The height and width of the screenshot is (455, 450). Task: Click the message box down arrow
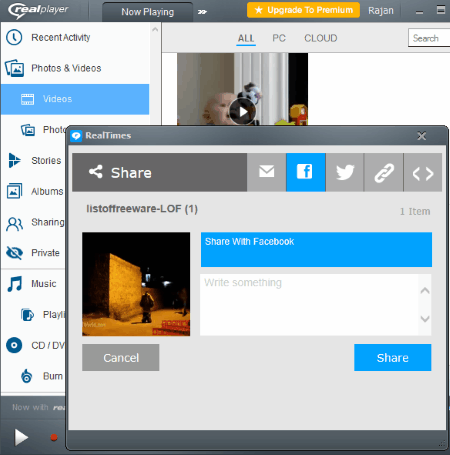[425, 319]
